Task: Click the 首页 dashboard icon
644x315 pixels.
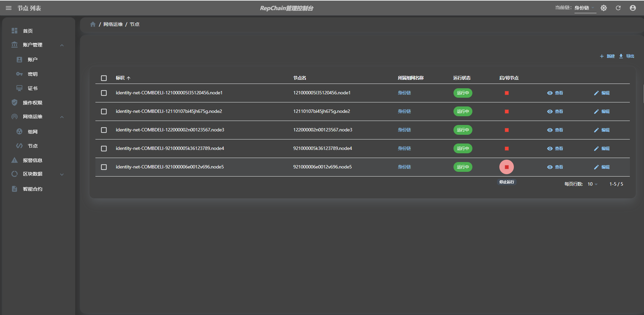Action: (x=14, y=31)
